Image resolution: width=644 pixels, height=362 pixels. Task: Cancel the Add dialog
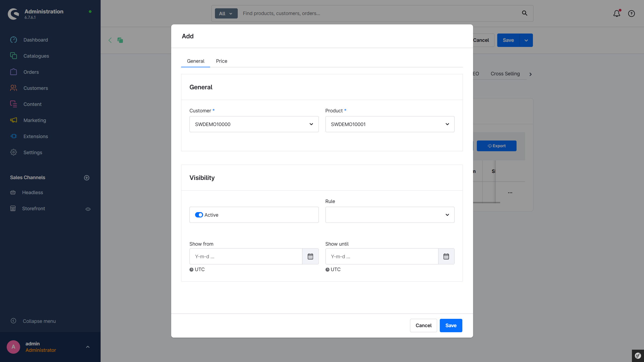pyautogui.click(x=423, y=325)
